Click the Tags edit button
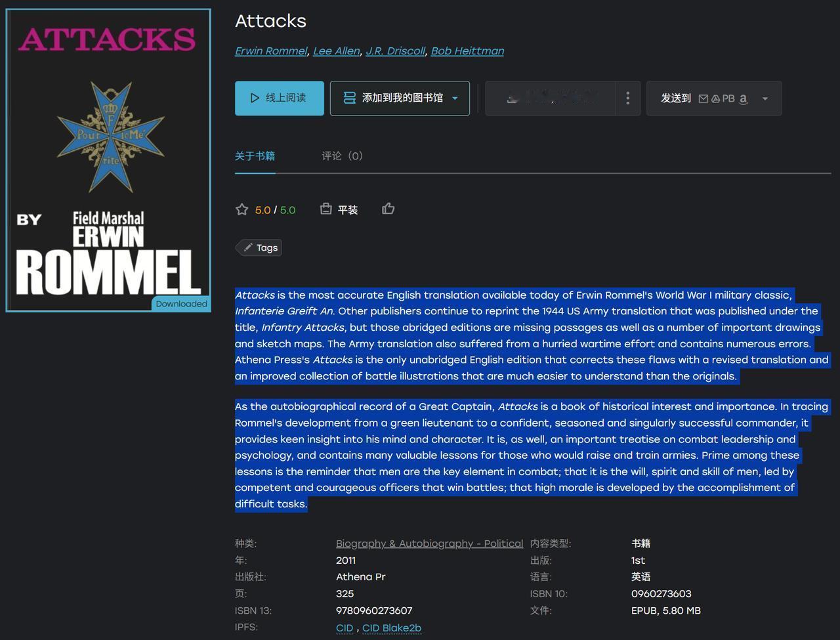Image resolution: width=840 pixels, height=640 pixels. coord(259,247)
